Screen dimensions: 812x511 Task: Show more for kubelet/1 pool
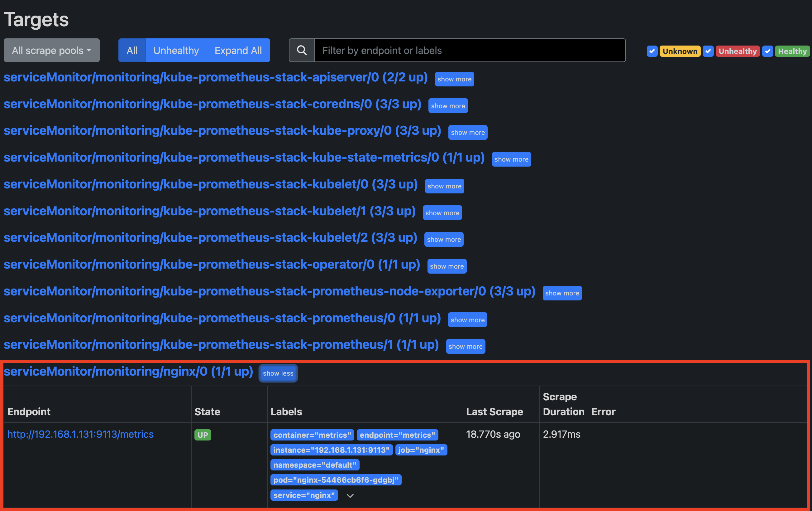442,213
